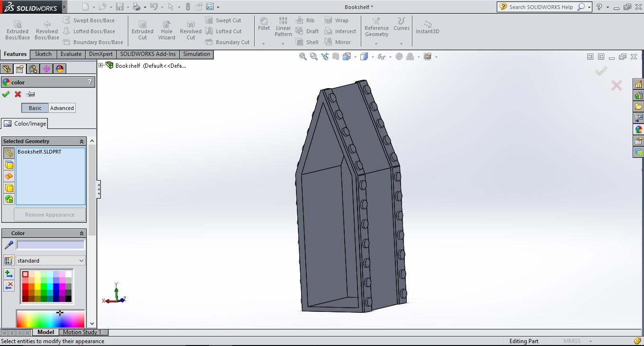The image size is (644, 346).
Task: Open the FeatureManager Design Tree tab
Action: pyautogui.click(x=7, y=69)
